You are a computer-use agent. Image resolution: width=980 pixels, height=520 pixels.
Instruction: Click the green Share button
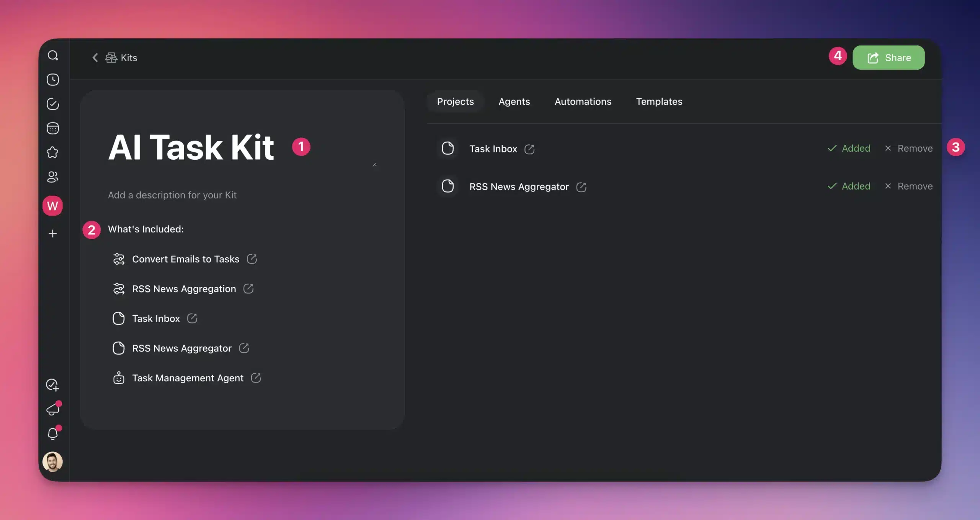(889, 57)
